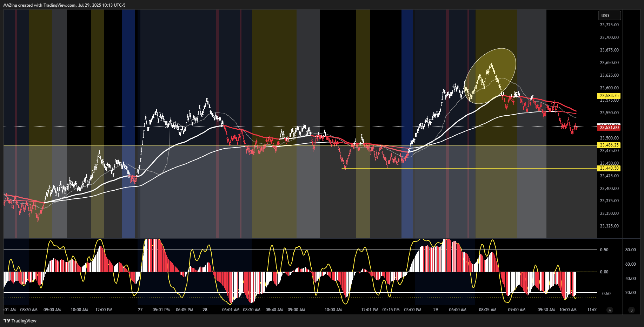Click the 09:30 AM time axis label
This screenshot has width=644, height=327.
coord(546,310)
